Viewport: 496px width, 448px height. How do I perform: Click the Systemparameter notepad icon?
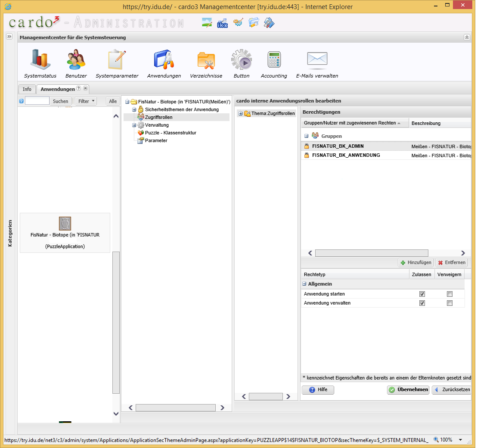[117, 60]
